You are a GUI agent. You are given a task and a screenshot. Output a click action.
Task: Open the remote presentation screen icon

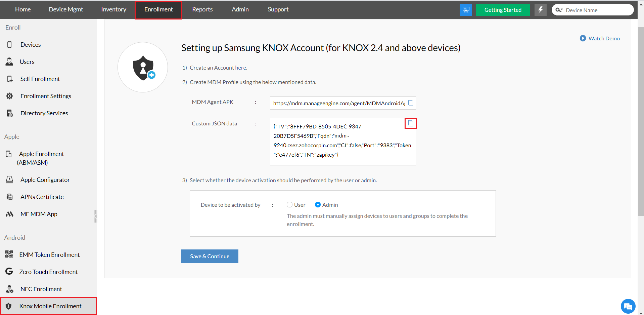pyautogui.click(x=466, y=10)
